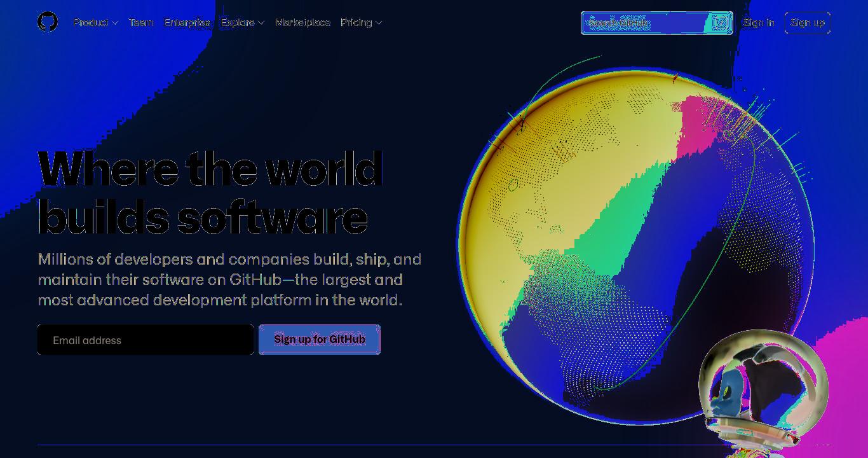Visit the Marketplace page

click(302, 23)
